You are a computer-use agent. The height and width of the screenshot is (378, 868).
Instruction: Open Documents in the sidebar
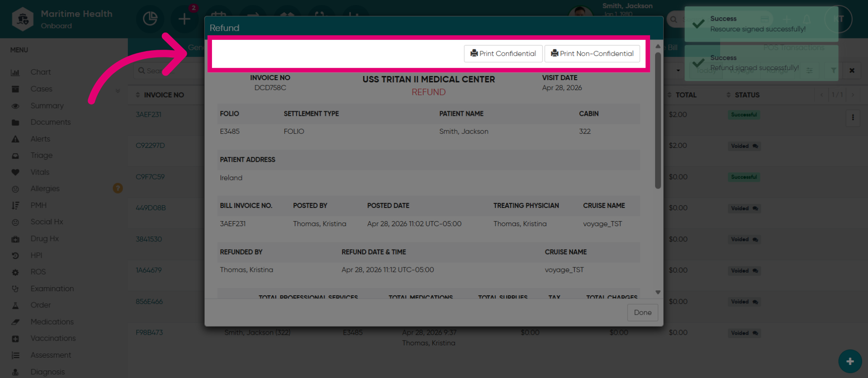[x=51, y=122]
